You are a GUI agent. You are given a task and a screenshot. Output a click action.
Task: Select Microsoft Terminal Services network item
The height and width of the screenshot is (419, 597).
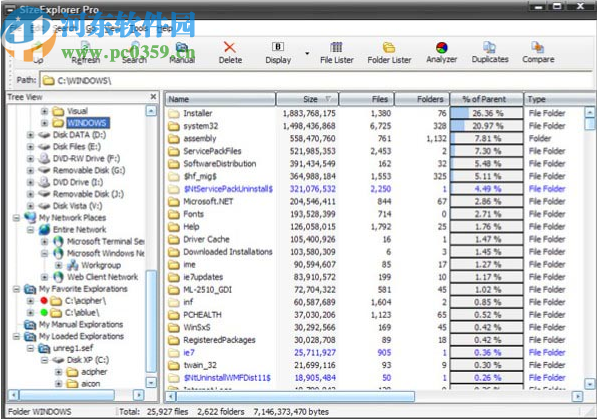click(x=105, y=241)
